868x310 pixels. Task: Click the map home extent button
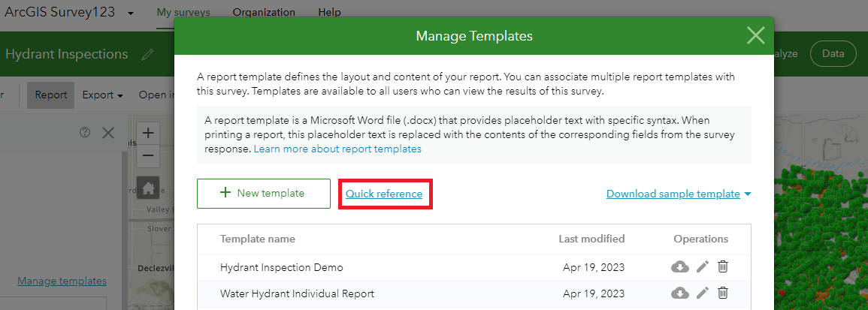(x=148, y=188)
